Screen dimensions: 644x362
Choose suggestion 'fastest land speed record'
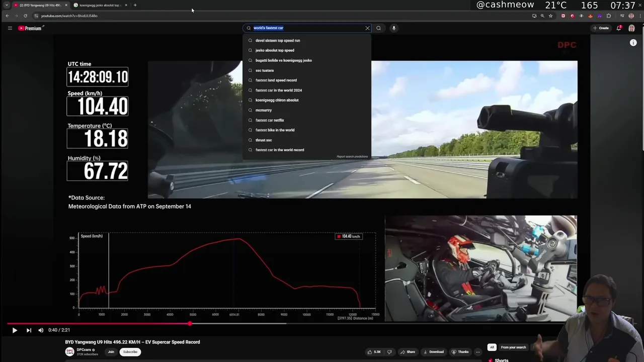pyautogui.click(x=276, y=80)
